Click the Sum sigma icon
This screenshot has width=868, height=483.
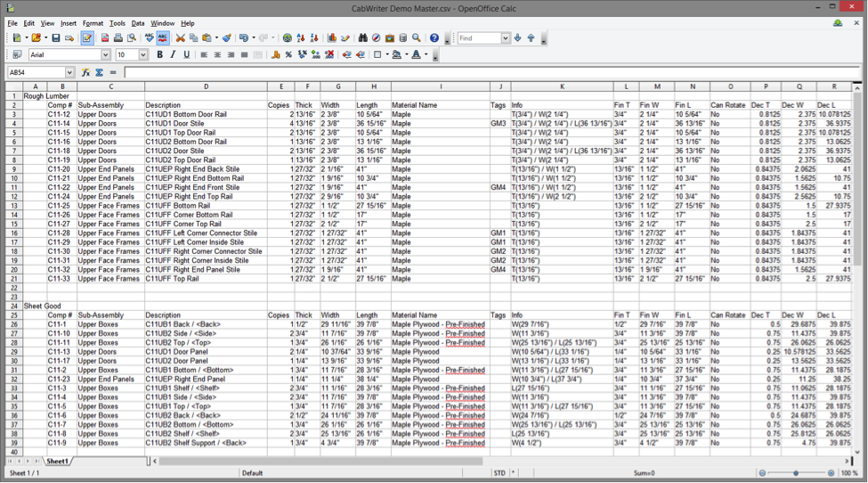(100, 72)
